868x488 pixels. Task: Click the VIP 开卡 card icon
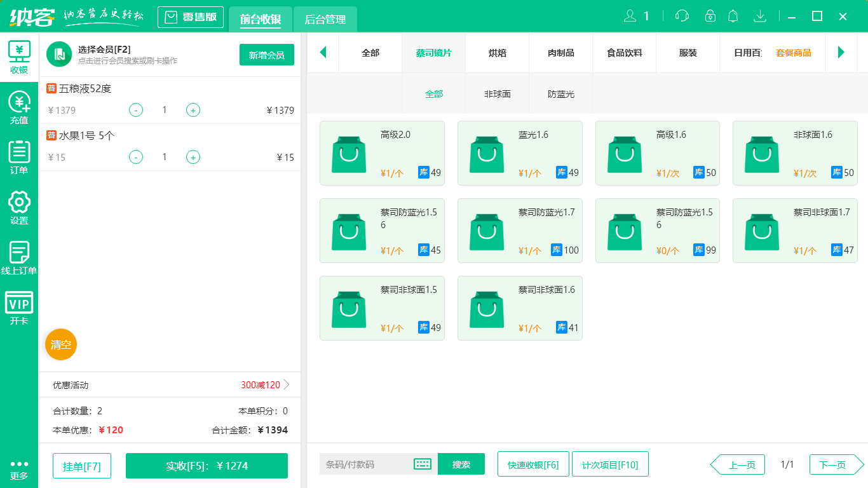click(x=19, y=308)
